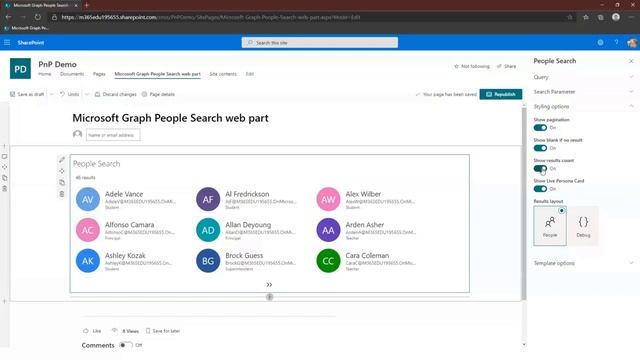This screenshot has width=640, height=360.
Task: Open the Documents navigation link
Action: (x=72, y=74)
